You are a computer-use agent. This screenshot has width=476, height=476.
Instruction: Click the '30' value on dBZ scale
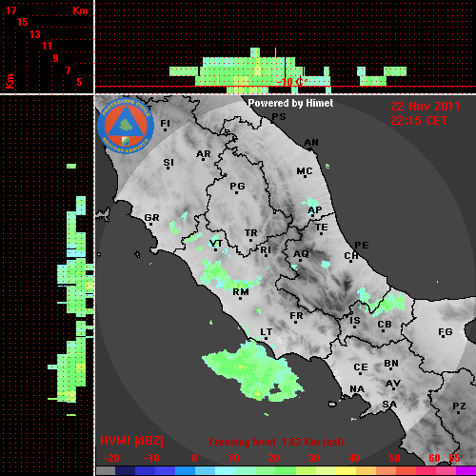(313, 458)
